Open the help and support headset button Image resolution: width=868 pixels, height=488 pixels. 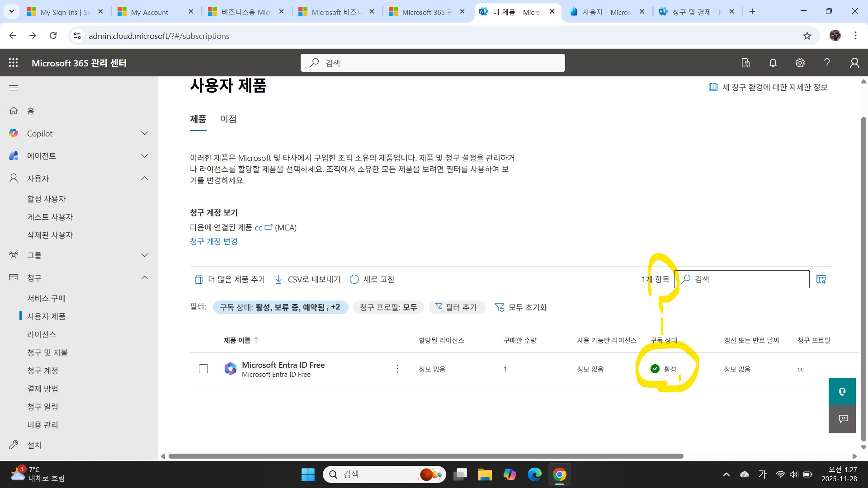842,391
